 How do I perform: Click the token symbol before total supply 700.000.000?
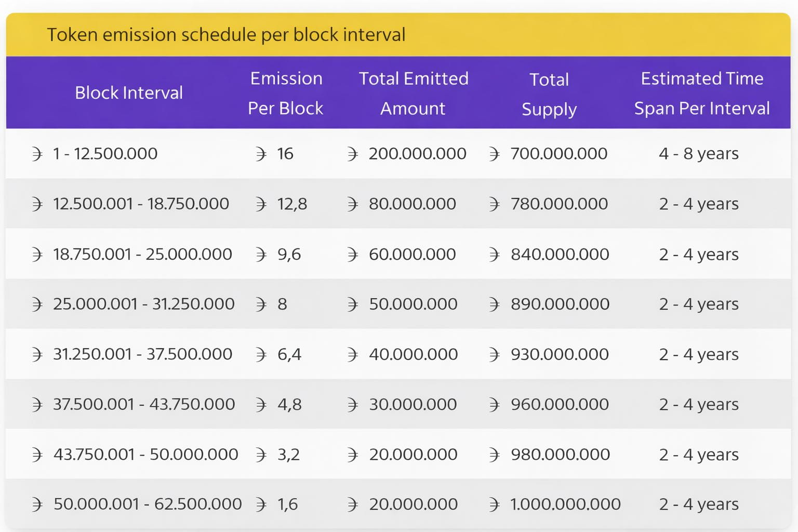(x=494, y=154)
